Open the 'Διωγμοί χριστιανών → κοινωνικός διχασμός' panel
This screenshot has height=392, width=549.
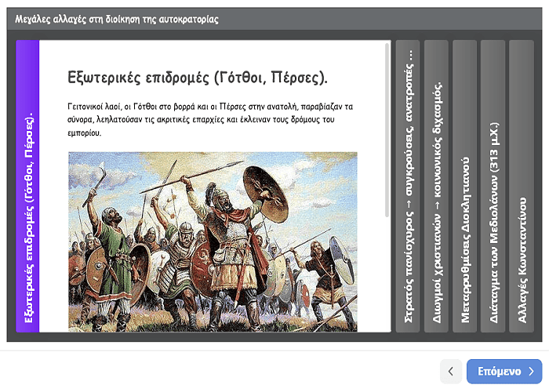[x=436, y=187]
